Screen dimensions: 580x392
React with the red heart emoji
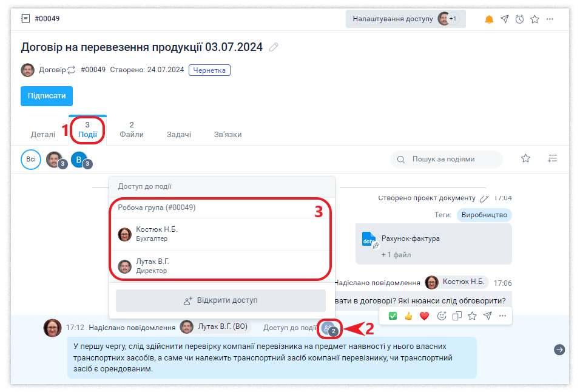pos(425,316)
